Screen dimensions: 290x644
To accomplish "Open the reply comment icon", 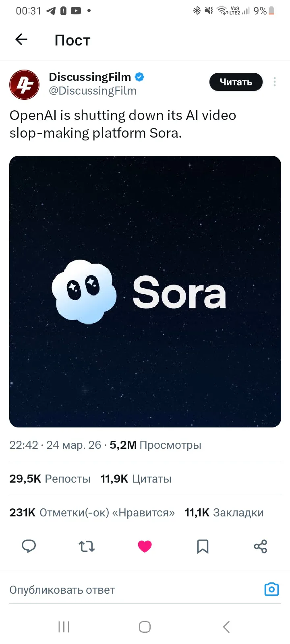I will point(29,546).
